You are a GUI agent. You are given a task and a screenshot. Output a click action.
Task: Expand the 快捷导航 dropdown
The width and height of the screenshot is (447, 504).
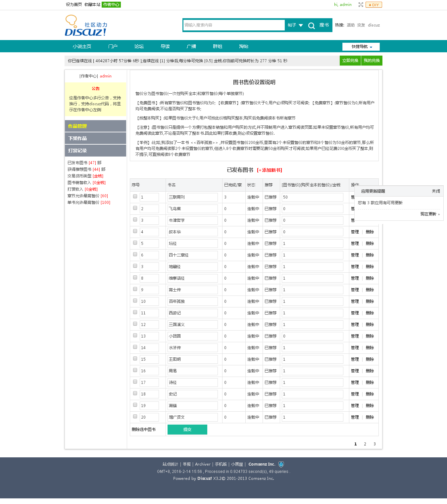(x=361, y=47)
